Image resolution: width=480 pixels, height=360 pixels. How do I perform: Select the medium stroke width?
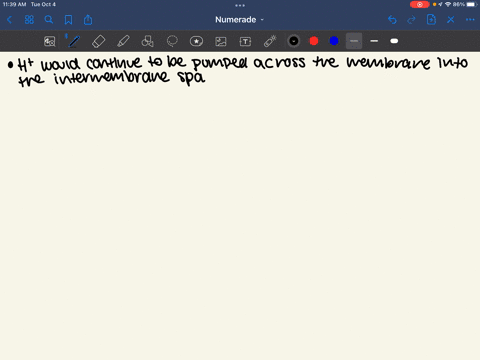click(374, 41)
